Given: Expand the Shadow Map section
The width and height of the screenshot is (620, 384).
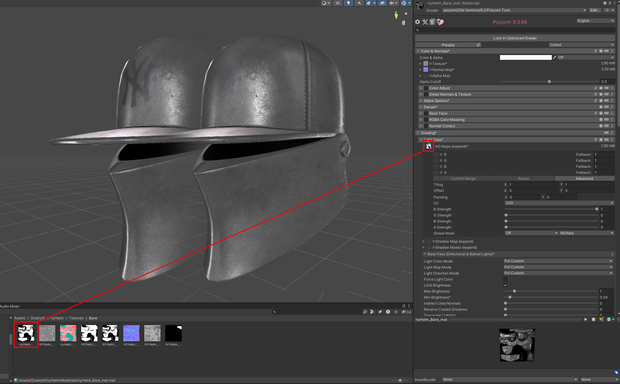Looking at the screenshot, I should click(423, 241).
